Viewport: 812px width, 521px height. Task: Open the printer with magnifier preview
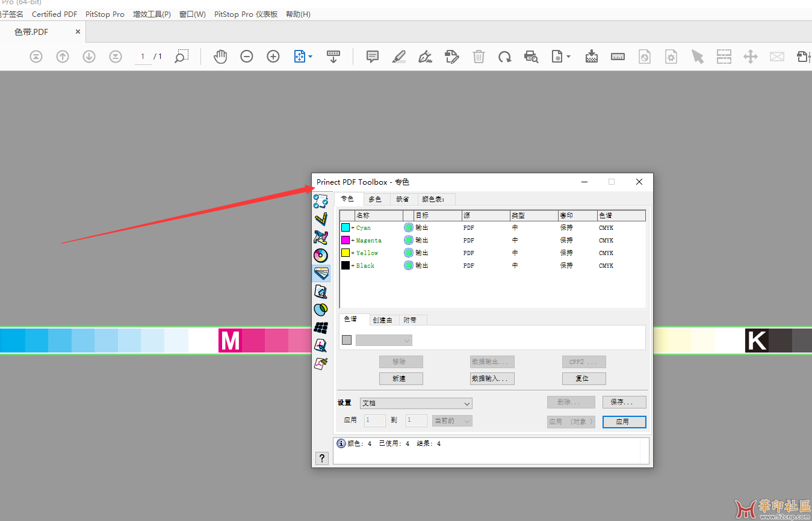(531, 57)
